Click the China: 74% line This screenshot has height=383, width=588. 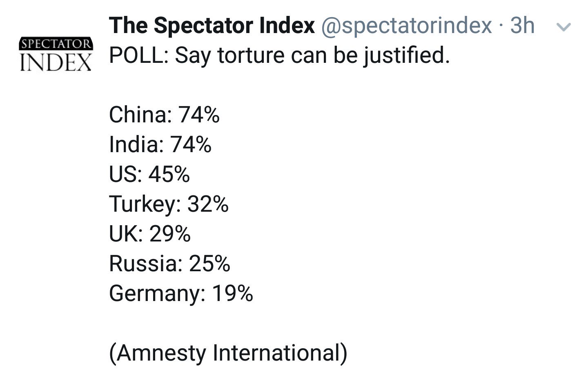[x=164, y=114]
